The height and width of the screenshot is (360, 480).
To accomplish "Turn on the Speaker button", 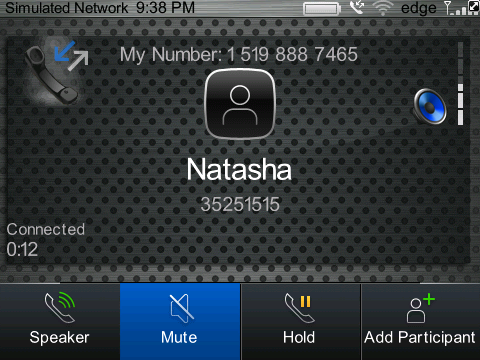I will [x=60, y=322].
